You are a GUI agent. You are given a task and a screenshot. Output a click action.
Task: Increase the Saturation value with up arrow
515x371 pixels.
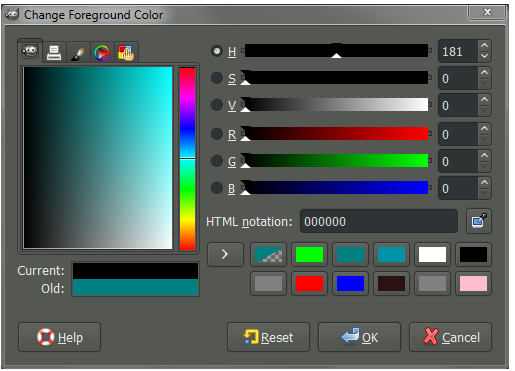coord(484,72)
